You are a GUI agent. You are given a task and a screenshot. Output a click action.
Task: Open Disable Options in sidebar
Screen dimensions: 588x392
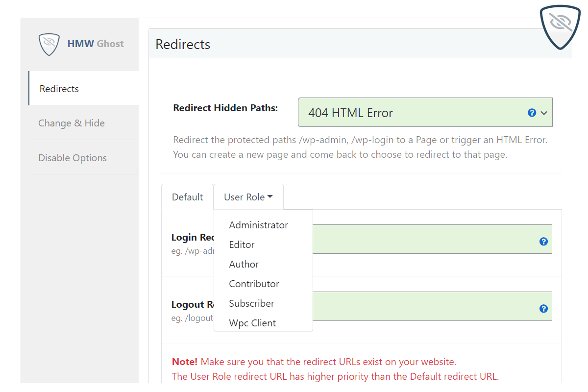pyautogui.click(x=73, y=158)
